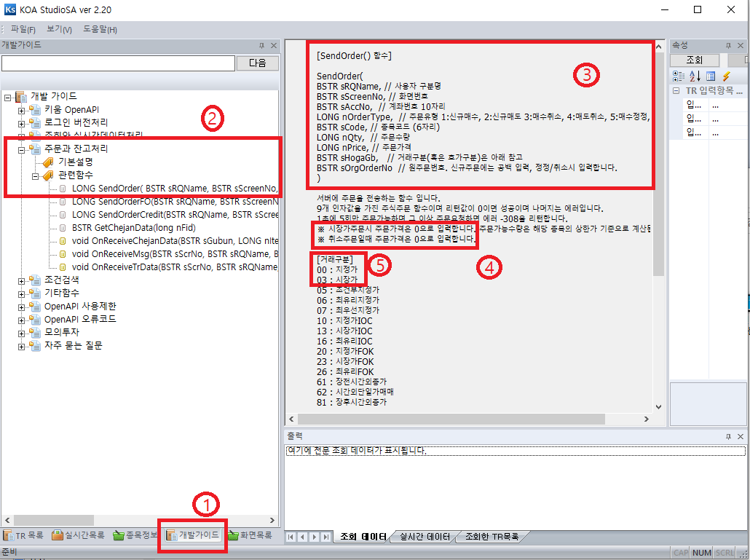Viewport: 750px width, 560px height.
Task: Close the 출력 panel
Action: (x=741, y=437)
